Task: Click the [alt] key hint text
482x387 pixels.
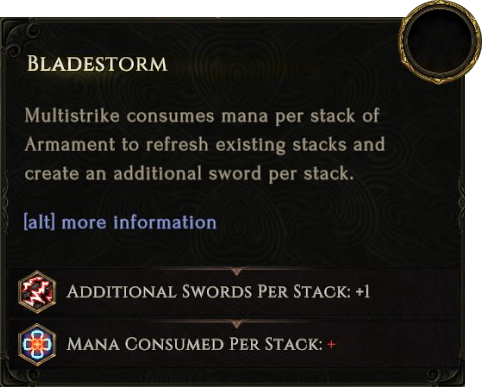Action: coord(39,222)
